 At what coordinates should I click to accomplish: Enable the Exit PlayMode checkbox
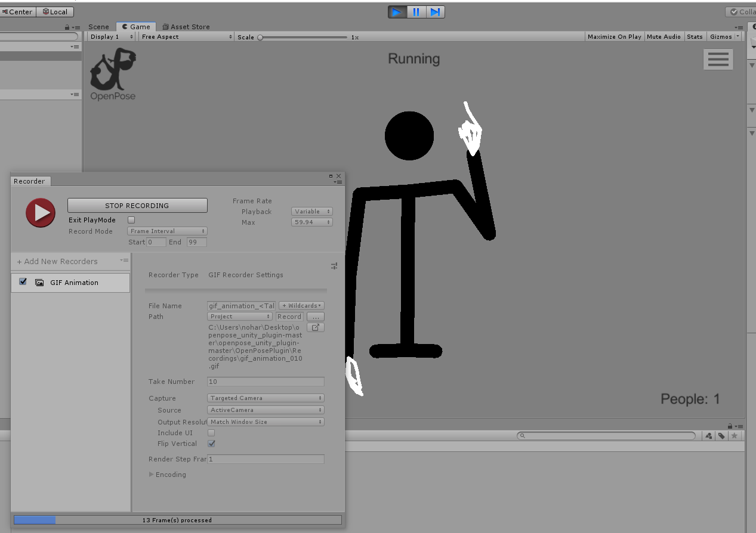(x=131, y=219)
